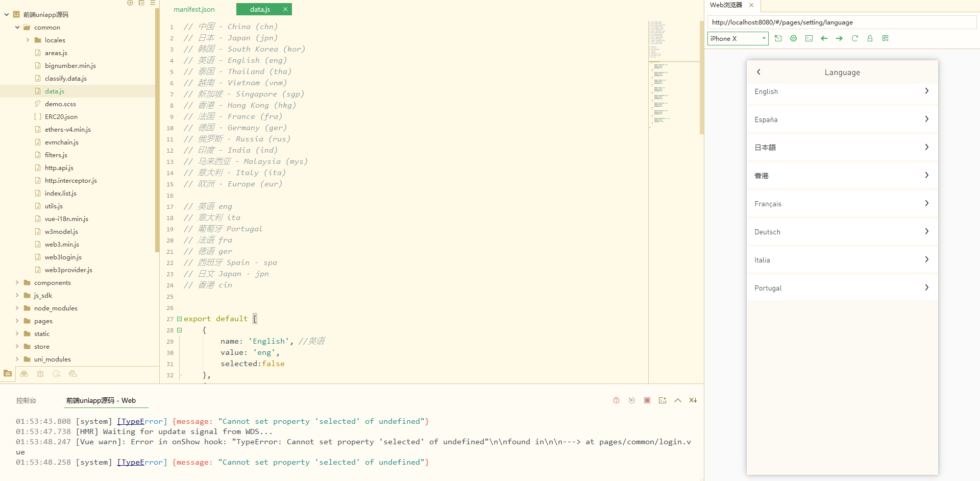980x481 pixels.
Task: Toggle the lock icon in browser toolbar
Action: click(870, 38)
